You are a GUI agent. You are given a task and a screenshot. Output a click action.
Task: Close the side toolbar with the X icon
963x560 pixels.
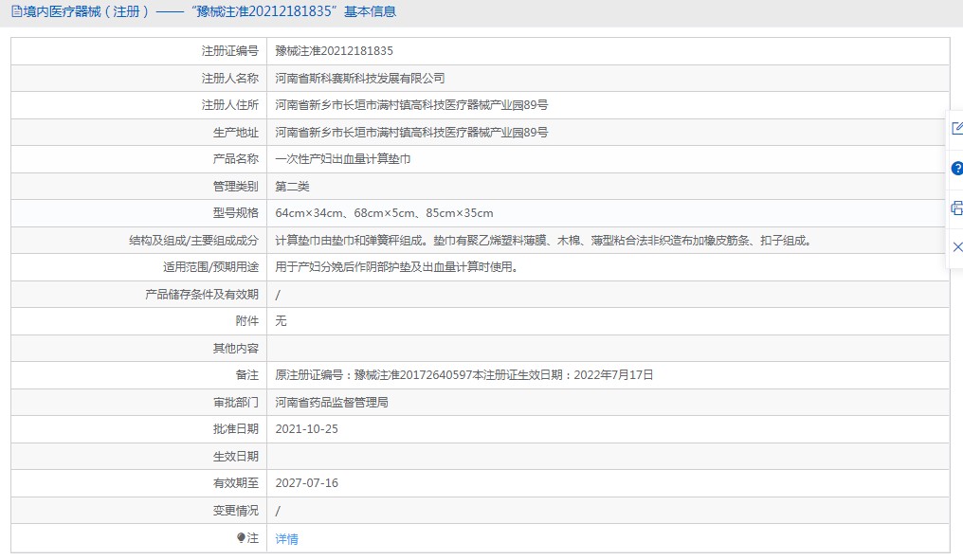[957, 247]
